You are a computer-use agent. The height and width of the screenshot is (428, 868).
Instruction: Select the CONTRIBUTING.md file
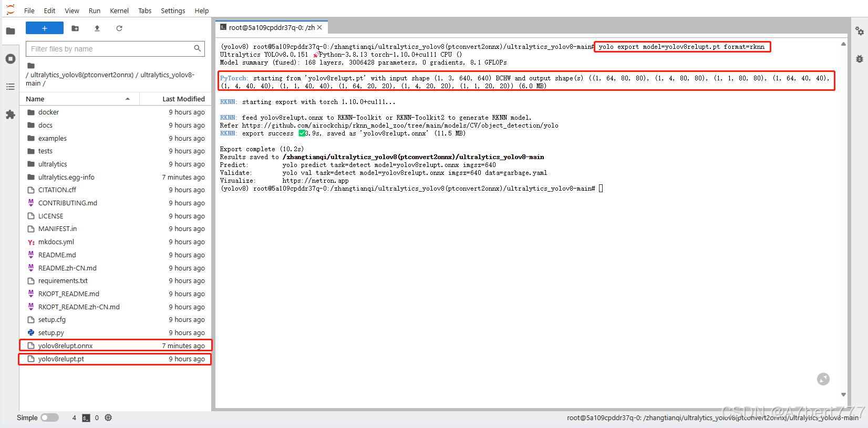[x=116, y=203]
